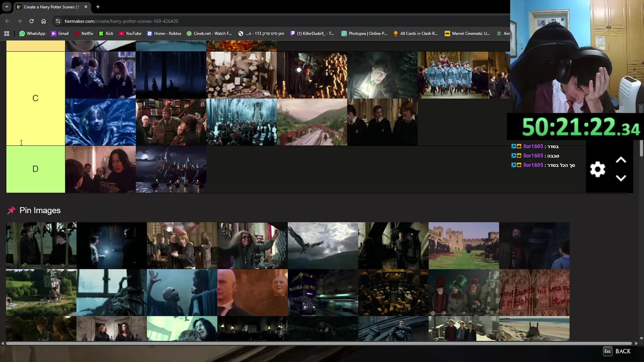
Task: Select Hogwarts castle boats night image in D tier
Action: (x=171, y=169)
